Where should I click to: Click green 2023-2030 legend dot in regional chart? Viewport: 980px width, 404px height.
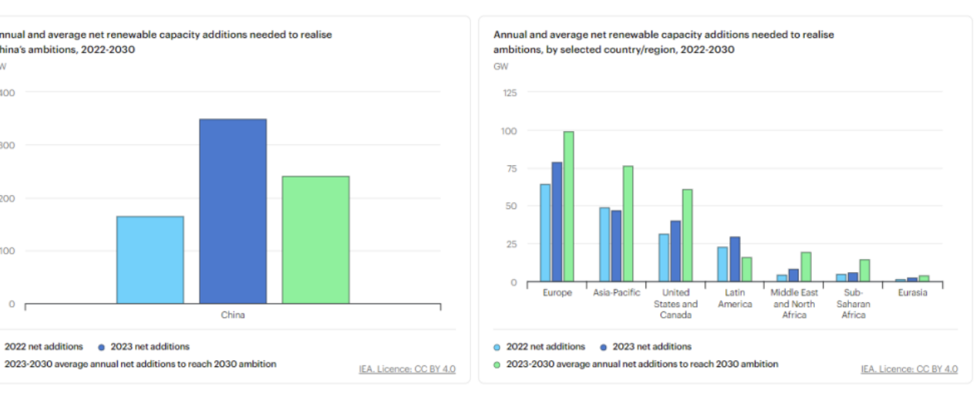[498, 364]
